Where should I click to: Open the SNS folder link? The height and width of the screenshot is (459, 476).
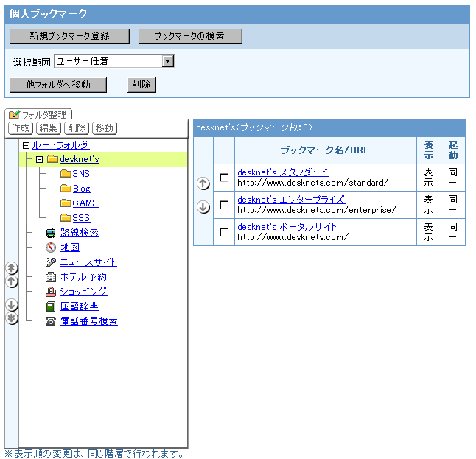click(x=81, y=174)
